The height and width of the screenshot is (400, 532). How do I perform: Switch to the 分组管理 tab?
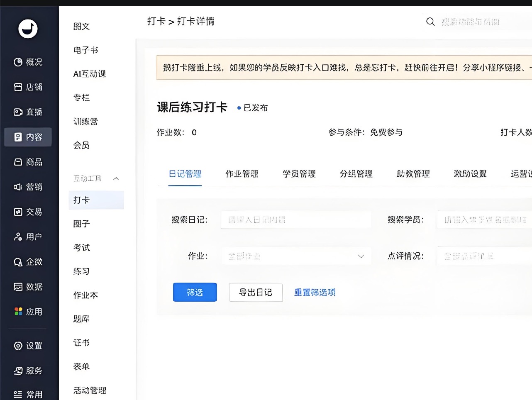tap(356, 174)
